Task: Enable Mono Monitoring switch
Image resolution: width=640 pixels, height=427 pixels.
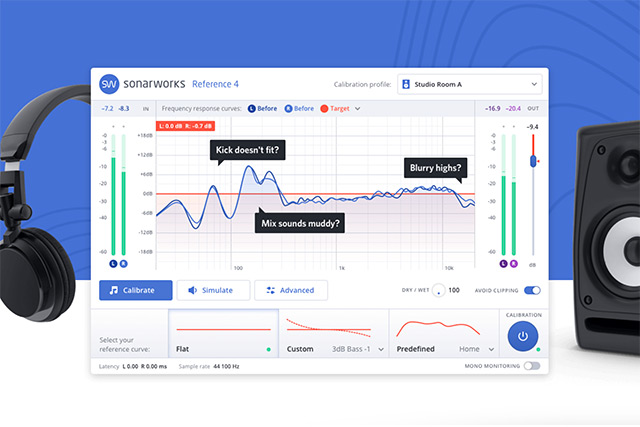Action: click(x=532, y=366)
